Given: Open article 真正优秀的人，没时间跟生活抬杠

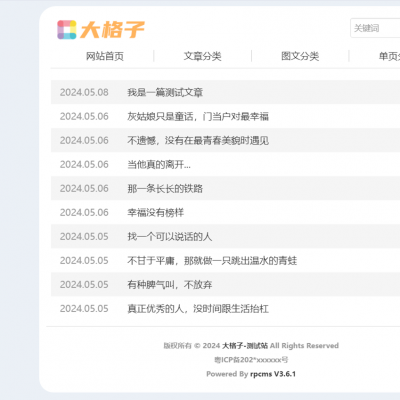Looking at the screenshot, I should (x=198, y=308).
